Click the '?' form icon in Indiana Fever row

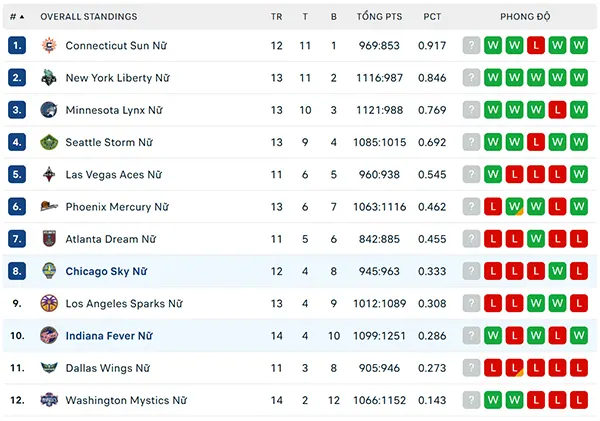(x=471, y=336)
